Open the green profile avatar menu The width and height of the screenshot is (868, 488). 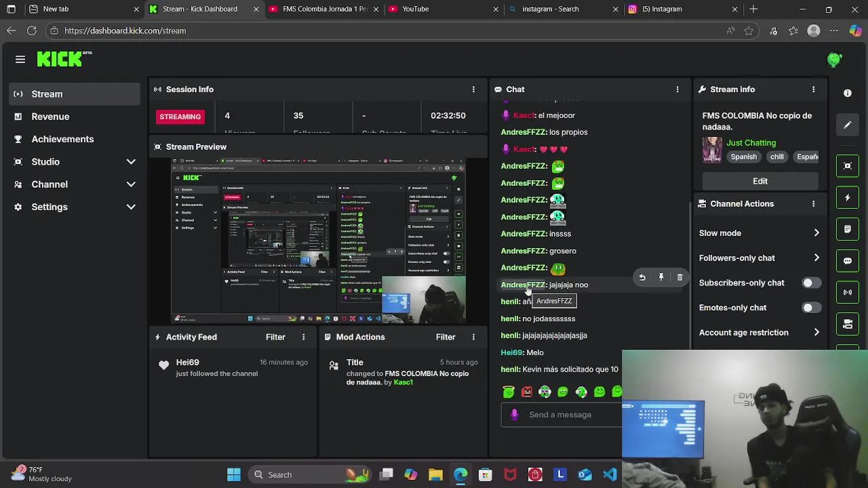pos(834,60)
